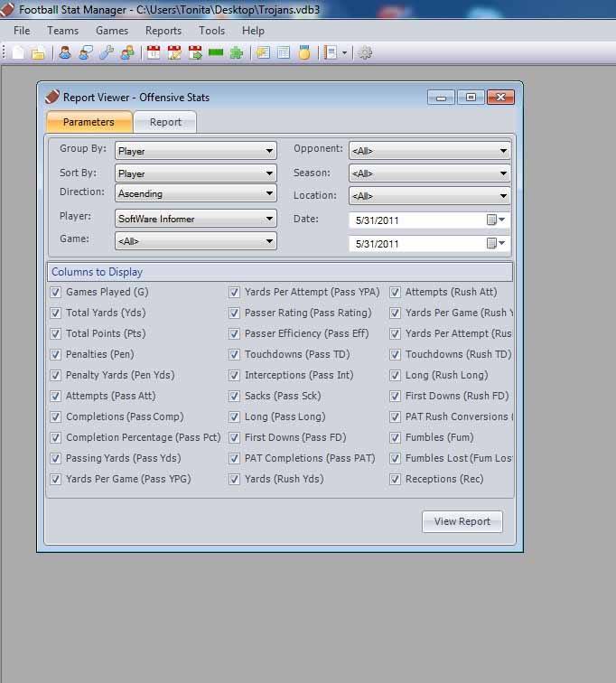616x683 pixels.
Task: Toggle Interceptions (Pass Int) checkbox
Action: pos(234,375)
